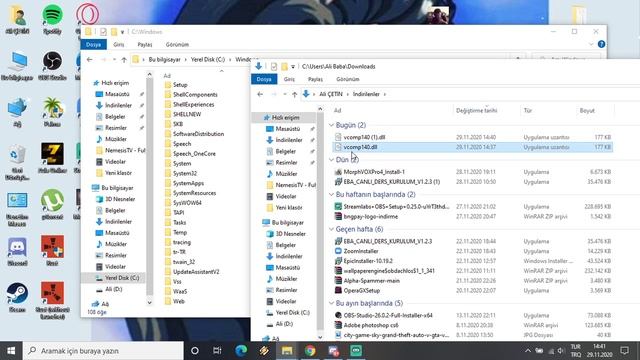Open Paylaş tab in Downloads window
The height and width of the screenshot is (360, 640).
315,79
